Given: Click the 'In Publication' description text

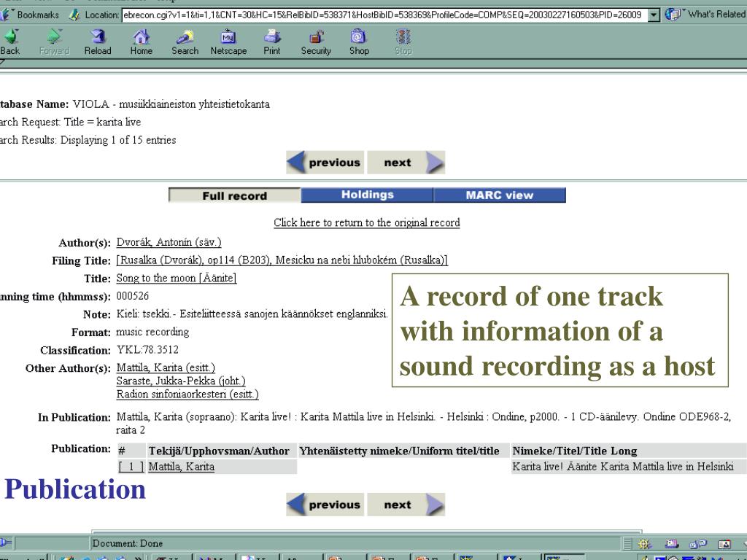Looking at the screenshot, I should [424, 424].
